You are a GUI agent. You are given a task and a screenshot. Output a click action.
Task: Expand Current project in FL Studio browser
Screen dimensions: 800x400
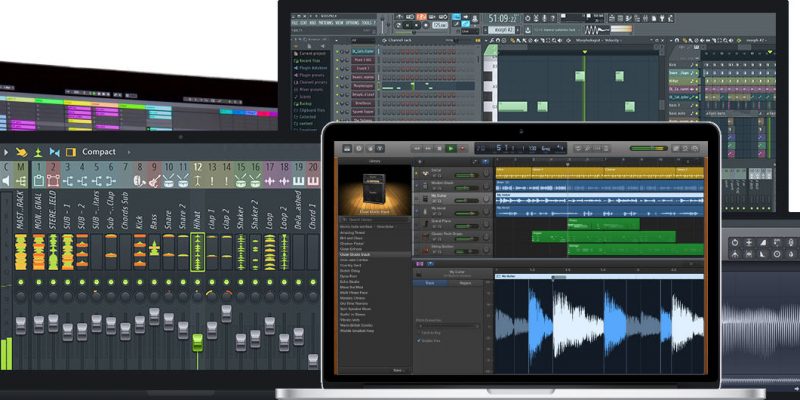(311, 53)
